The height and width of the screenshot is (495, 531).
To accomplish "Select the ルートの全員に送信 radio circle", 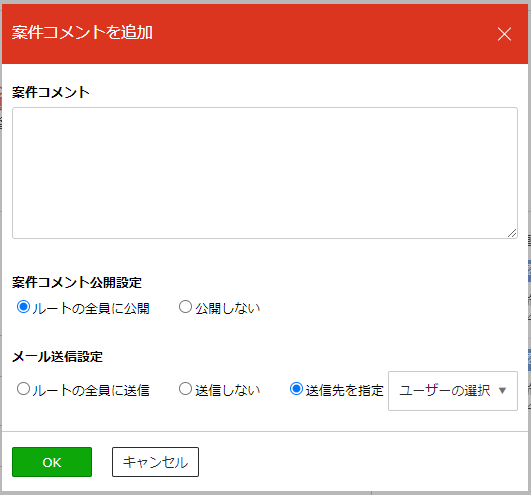I will pyautogui.click(x=23, y=389).
